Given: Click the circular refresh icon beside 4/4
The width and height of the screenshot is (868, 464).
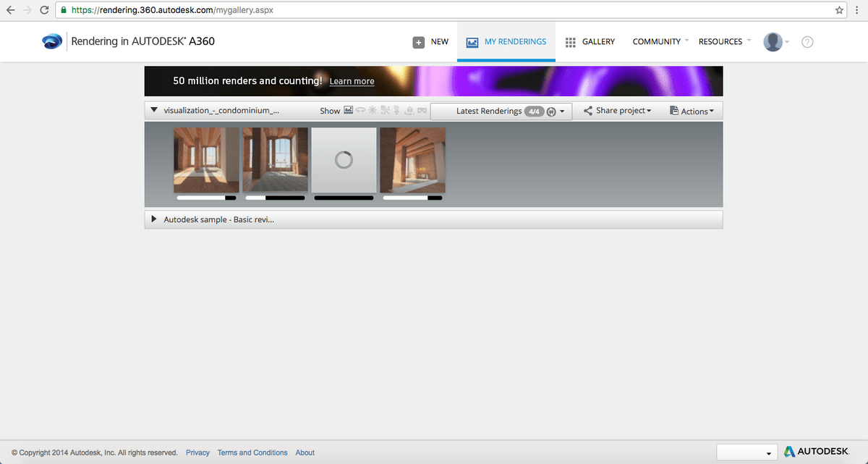Looking at the screenshot, I should (x=551, y=111).
